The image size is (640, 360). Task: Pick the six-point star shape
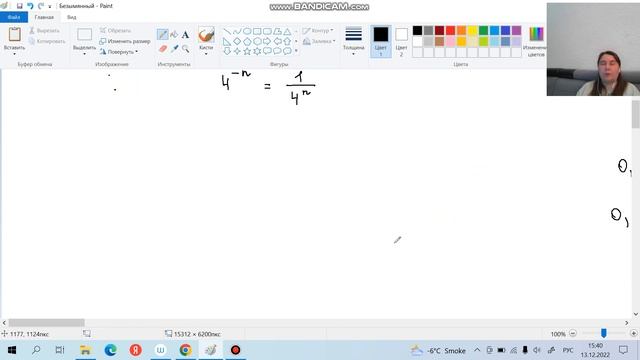(257, 51)
